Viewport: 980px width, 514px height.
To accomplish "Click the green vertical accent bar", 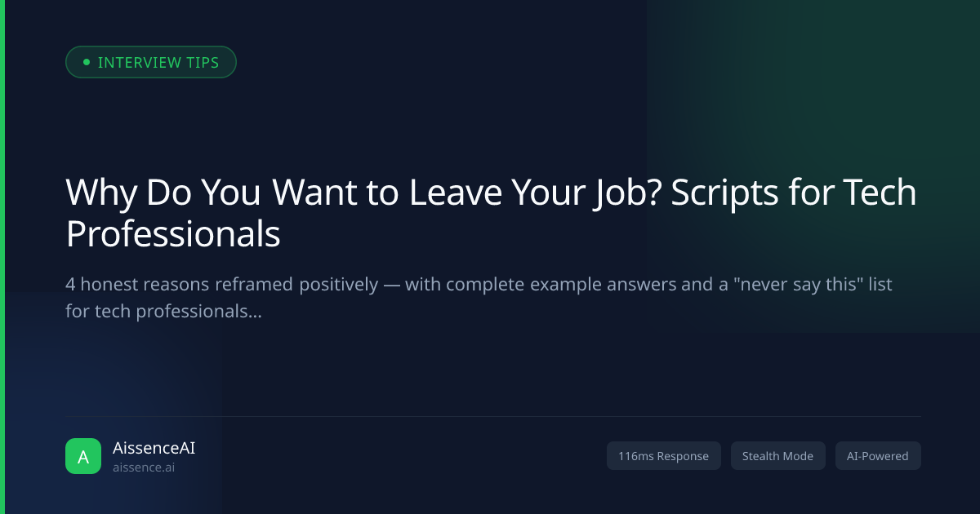I will pos(2,257).
